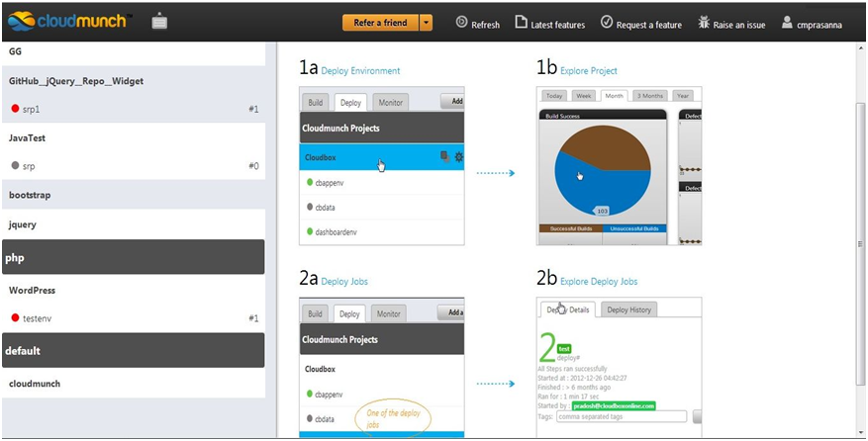This screenshot has height=441, width=868.
Task: Open the Explore Deploy Jobs link
Action: 599,282
